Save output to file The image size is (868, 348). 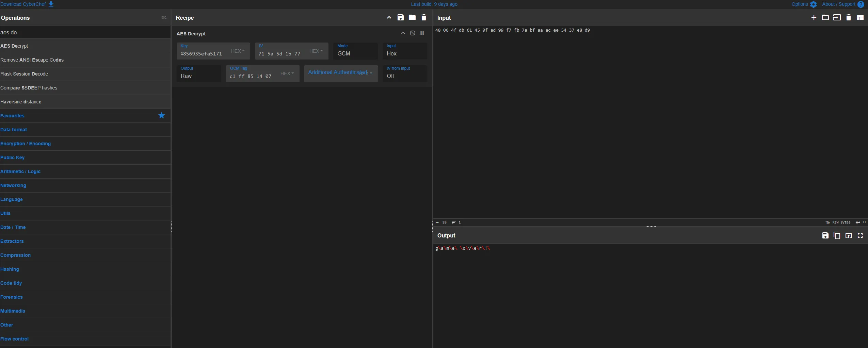825,235
